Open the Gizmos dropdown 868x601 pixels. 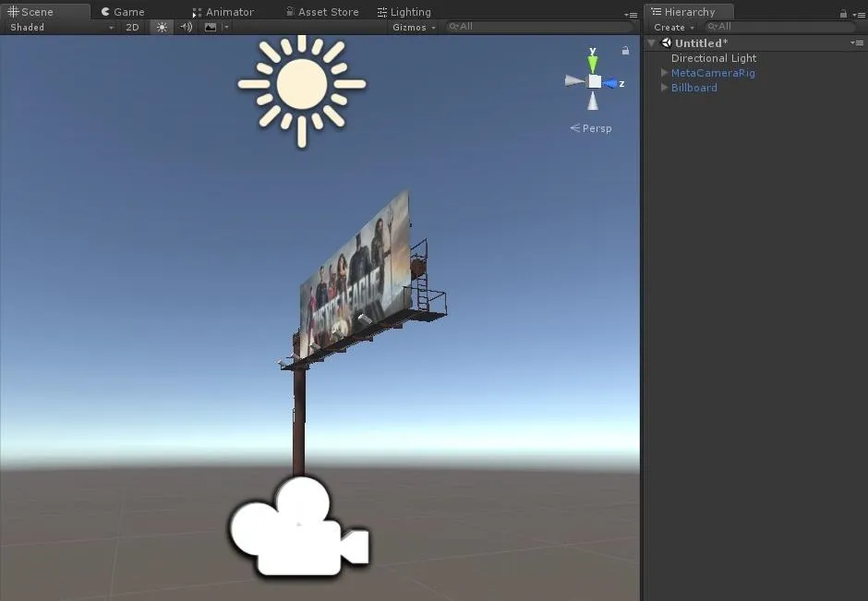point(414,27)
